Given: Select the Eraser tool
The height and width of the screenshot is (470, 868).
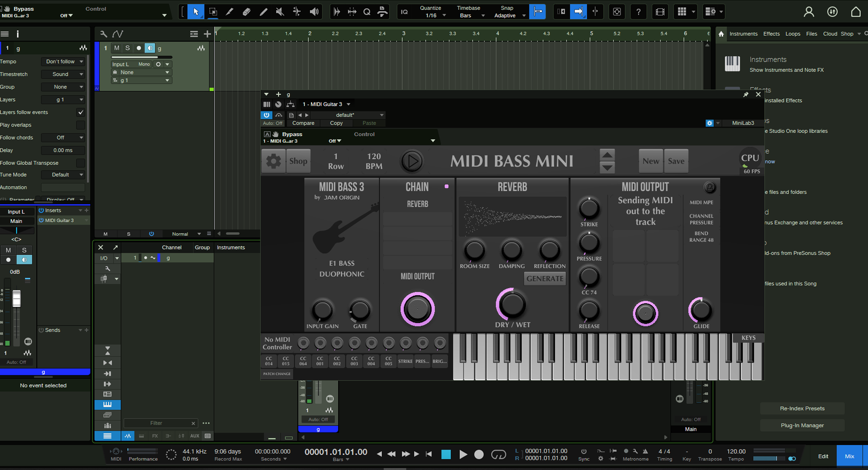Looking at the screenshot, I should click(x=246, y=12).
